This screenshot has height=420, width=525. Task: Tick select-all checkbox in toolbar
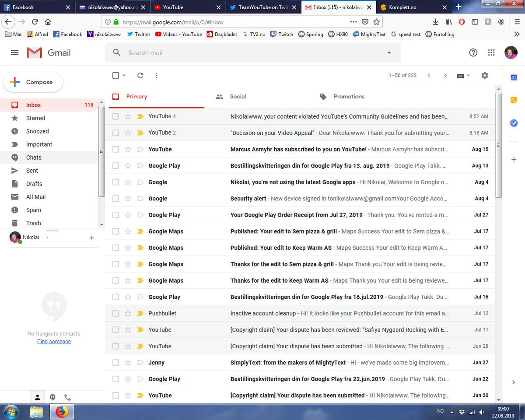(x=115, y=75)
